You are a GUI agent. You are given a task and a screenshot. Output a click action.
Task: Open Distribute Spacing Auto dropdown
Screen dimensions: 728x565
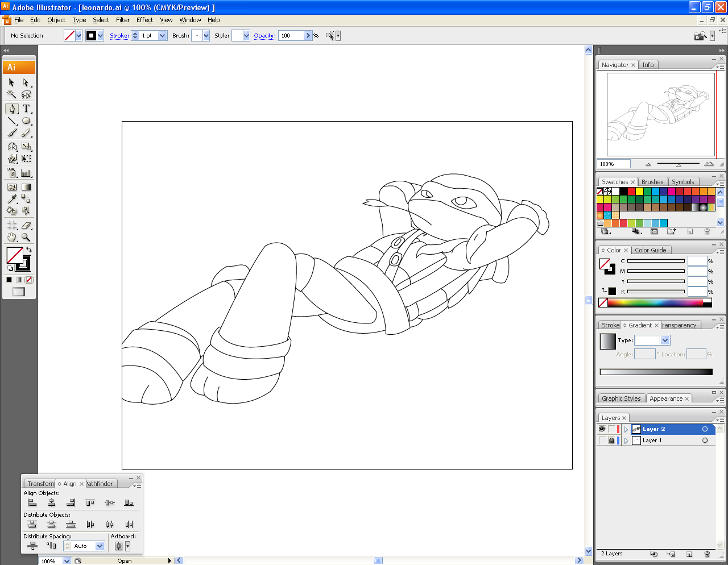coord(100,546)
